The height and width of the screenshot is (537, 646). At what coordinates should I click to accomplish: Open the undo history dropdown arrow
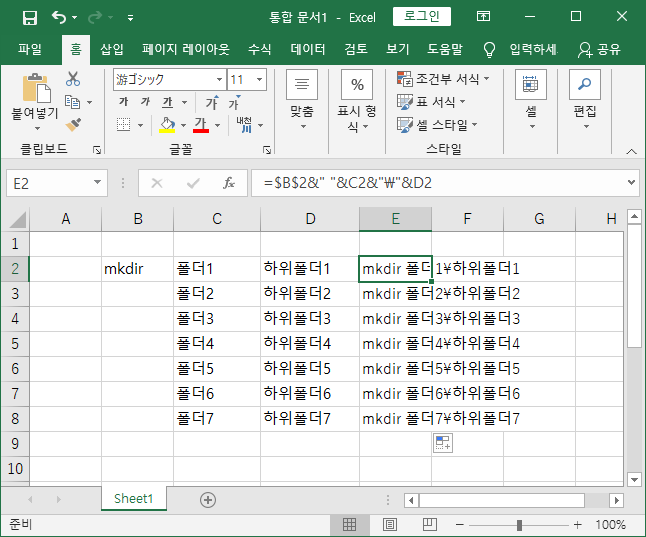pos(75,17)
